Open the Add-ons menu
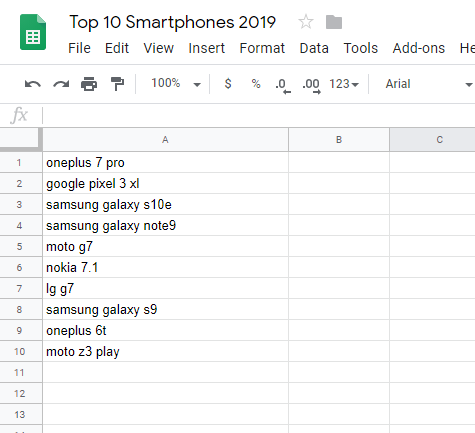The width and height of the screenshot is (475, 433). pyautogui.click(x=419, y=48)
